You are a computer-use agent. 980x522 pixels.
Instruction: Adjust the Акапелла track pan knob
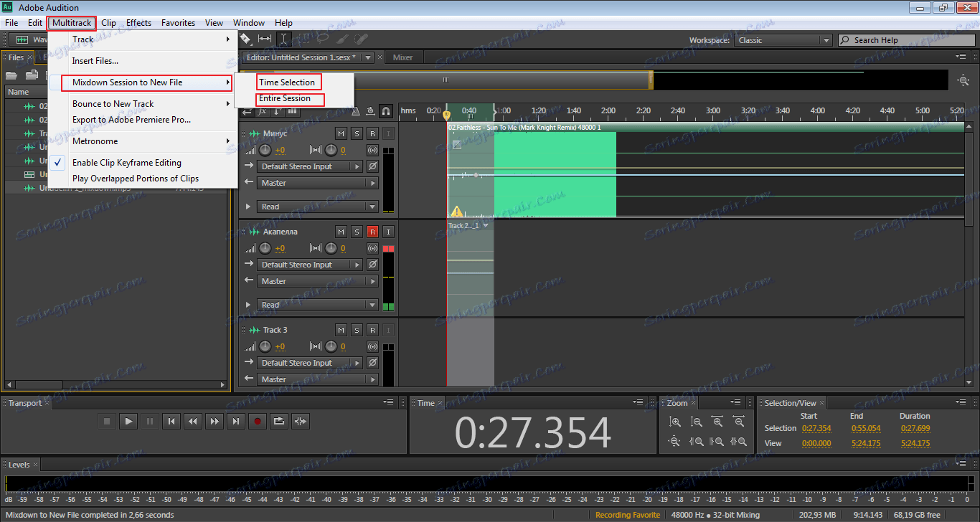pos(331,248)
